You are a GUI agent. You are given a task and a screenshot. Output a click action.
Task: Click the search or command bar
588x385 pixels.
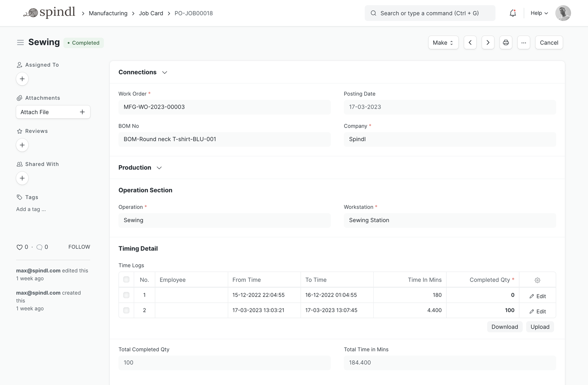tap(430, 13)
